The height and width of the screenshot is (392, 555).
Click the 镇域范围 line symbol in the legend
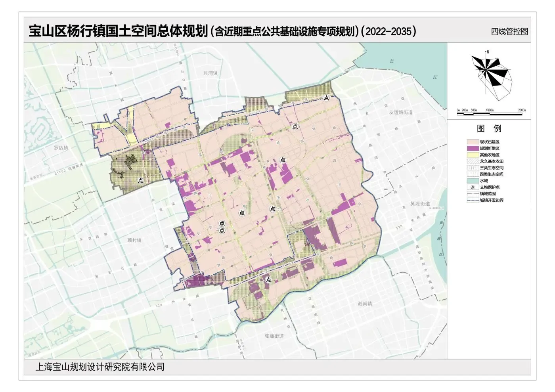pyautogui.click(x=473, y=194)
